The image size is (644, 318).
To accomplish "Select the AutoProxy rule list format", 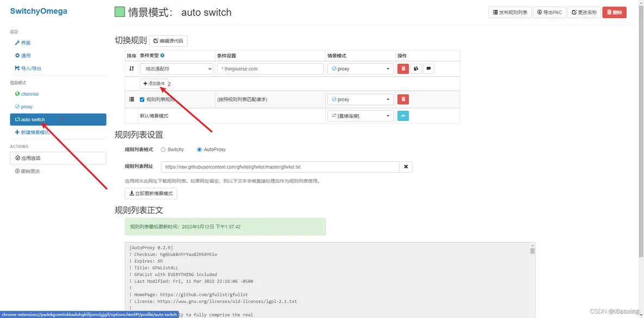I will [x=200, y=150].
